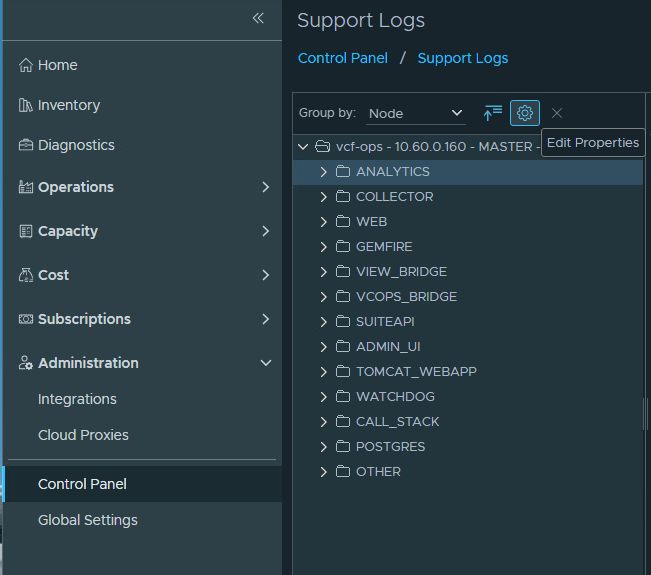Click the Support Logs breadcrumb link
This screenshot has height=575, width=651.
coord(462,58)
